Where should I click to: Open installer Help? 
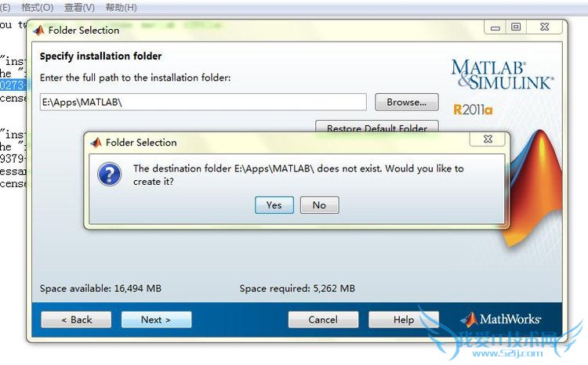(404, 320)
